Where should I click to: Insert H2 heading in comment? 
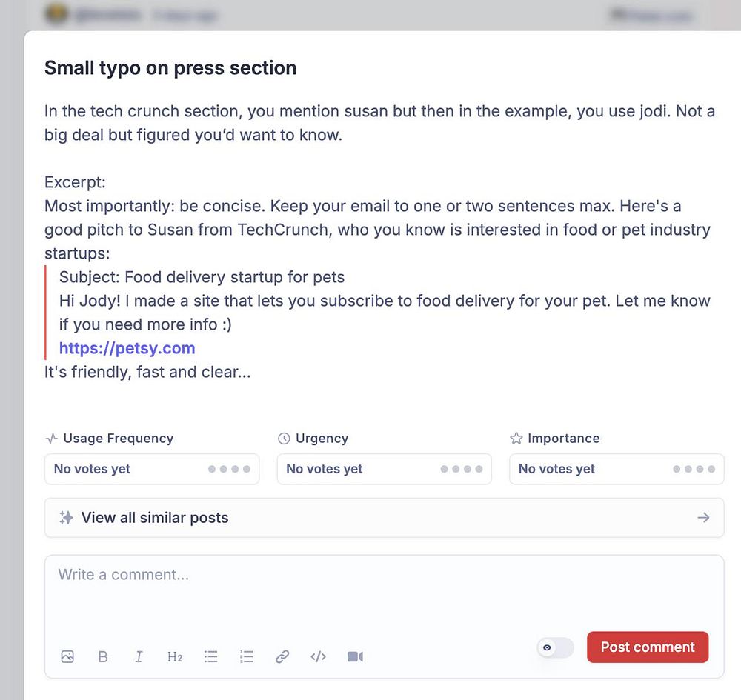point(175,656)
